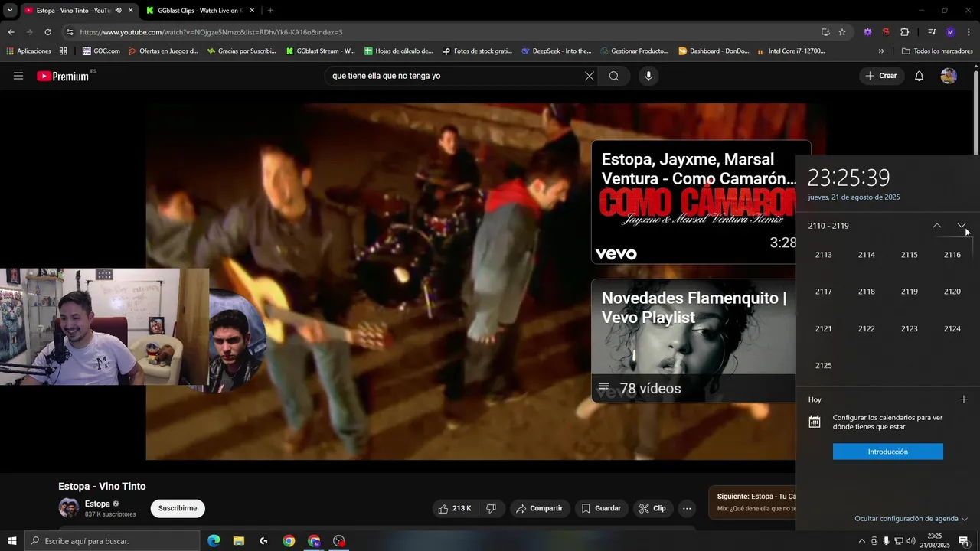Clear the YouTube search box text
Viewport: 980px width, 551px height.
589,76
